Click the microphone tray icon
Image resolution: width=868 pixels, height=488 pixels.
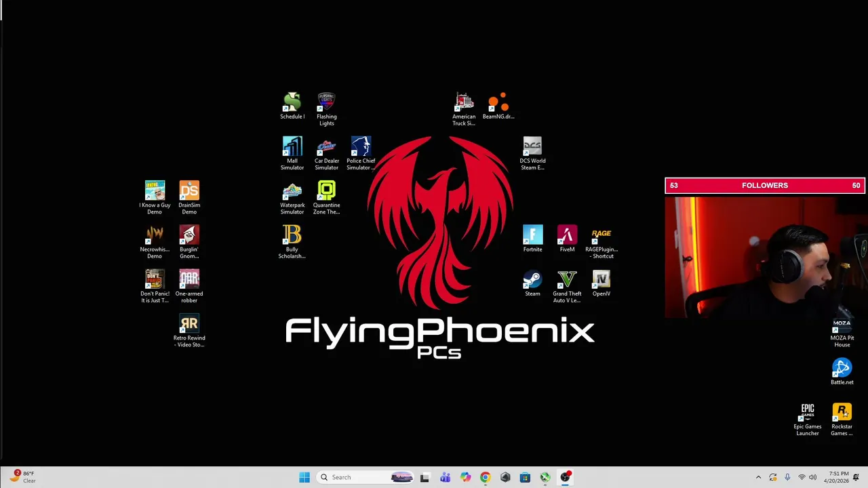(787, 477)
